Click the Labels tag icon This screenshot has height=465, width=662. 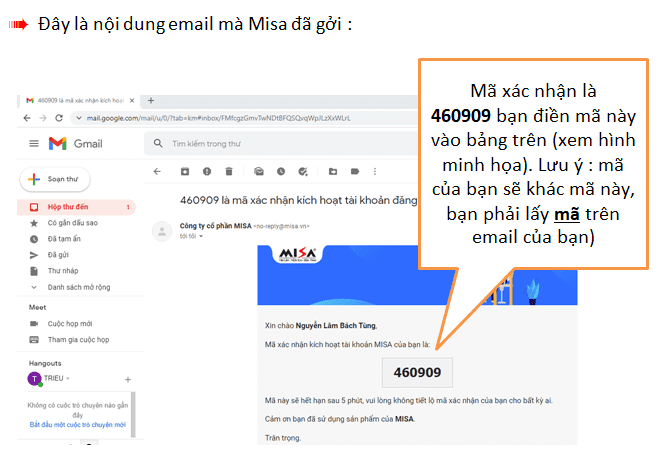point(356,171)
